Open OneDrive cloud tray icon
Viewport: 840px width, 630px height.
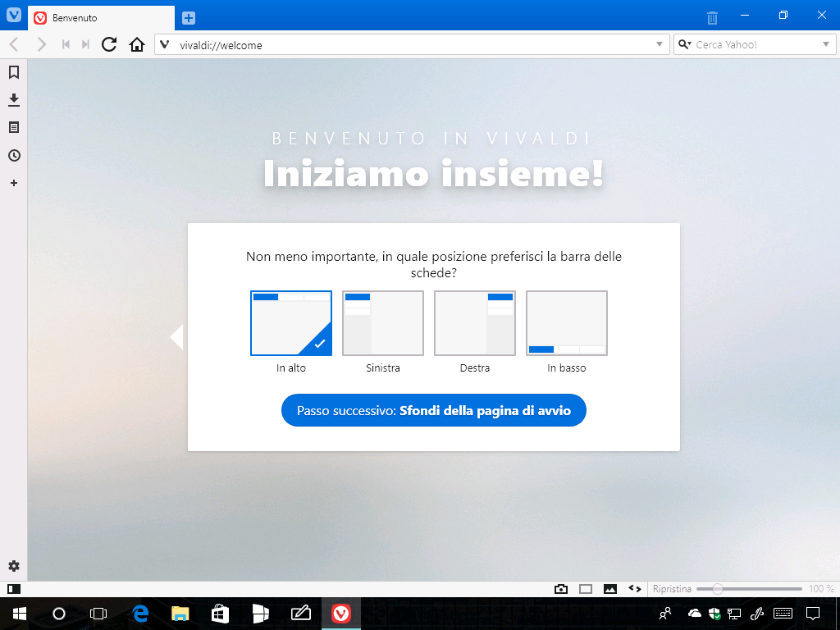694,613
